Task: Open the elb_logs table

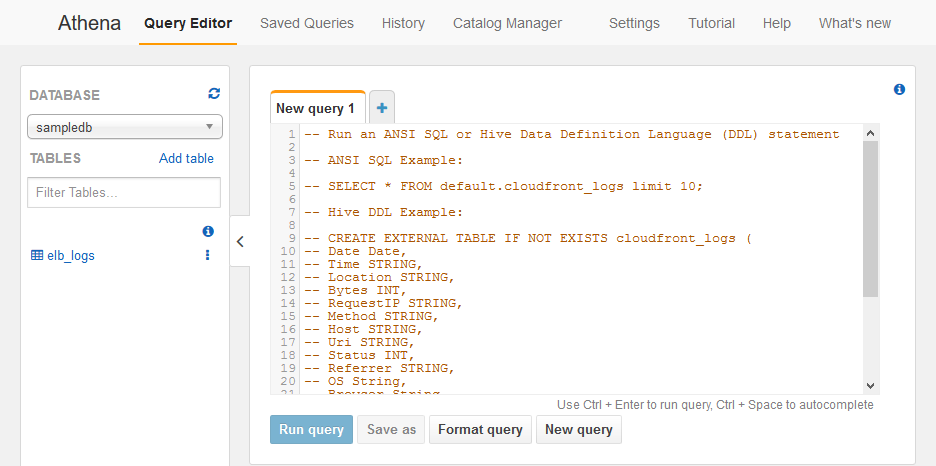Action: tap(71, 255)
